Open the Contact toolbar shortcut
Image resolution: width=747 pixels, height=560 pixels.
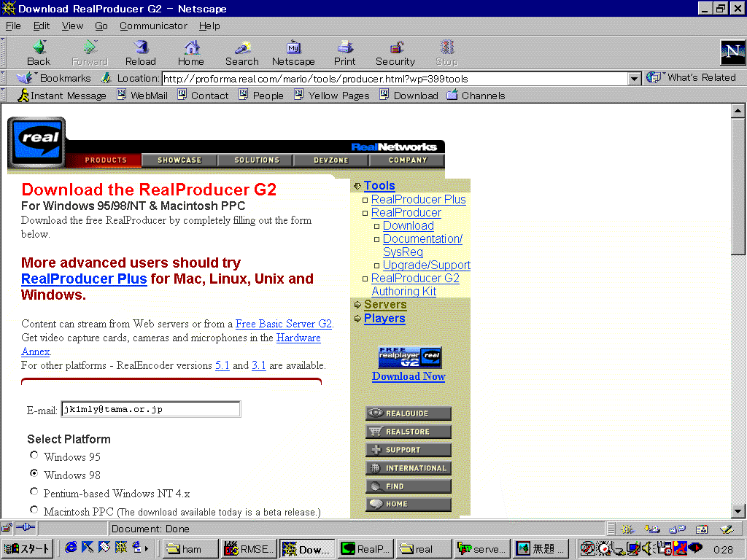tap(203, 96)
